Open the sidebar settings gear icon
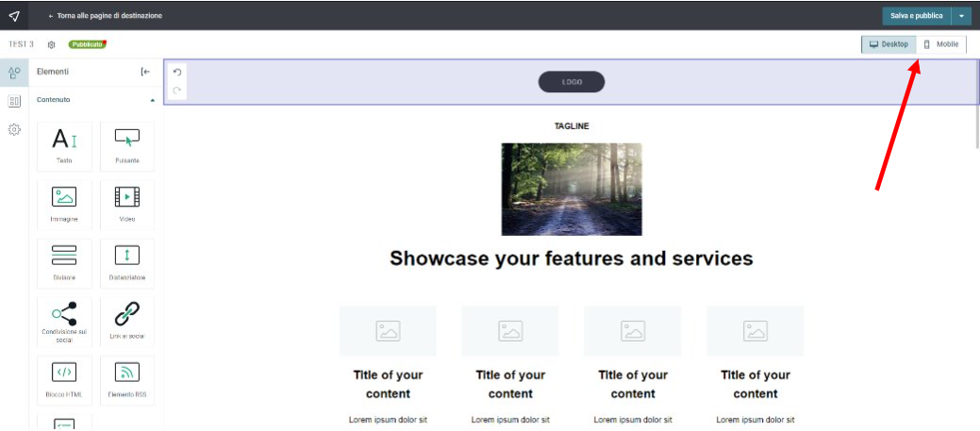 click(14, 129)
